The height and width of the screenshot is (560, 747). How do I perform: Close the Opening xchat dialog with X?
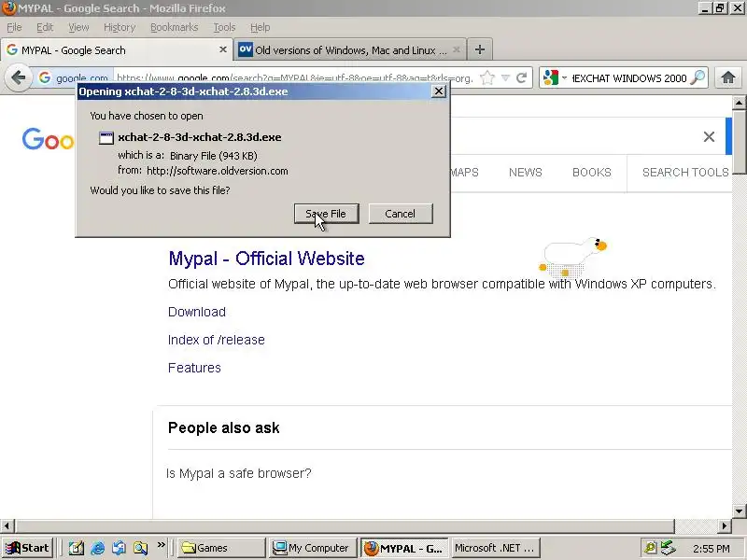click(x=438, y=91)
